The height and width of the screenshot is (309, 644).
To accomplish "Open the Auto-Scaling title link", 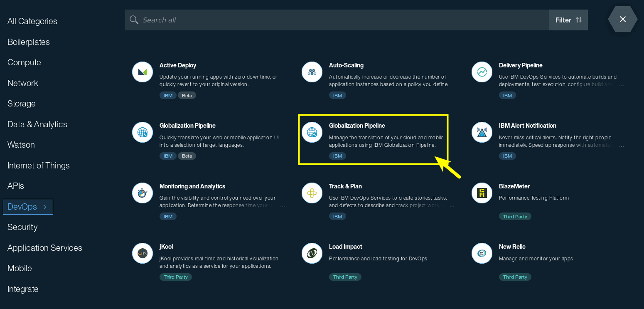I will click(346, 65).
